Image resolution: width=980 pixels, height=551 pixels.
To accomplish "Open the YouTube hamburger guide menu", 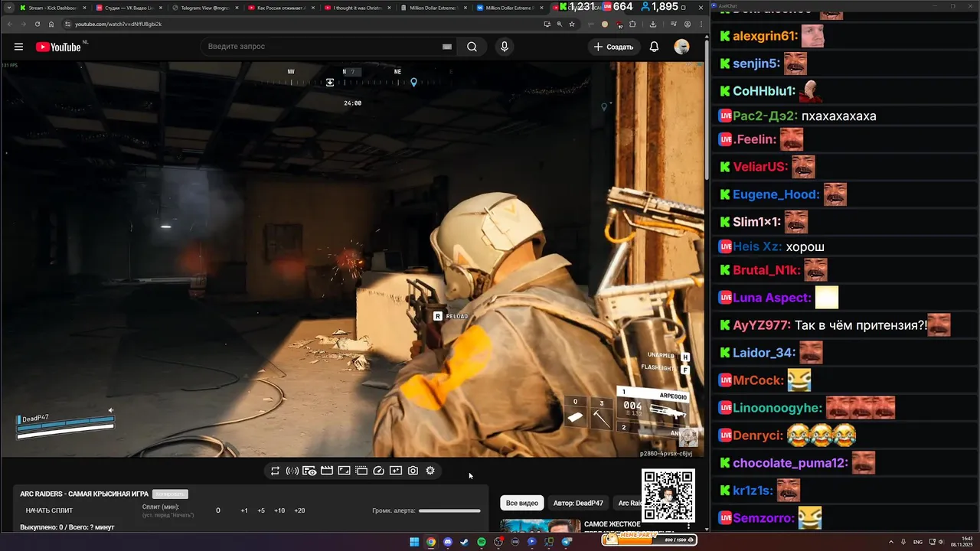I will pos(18,47).
